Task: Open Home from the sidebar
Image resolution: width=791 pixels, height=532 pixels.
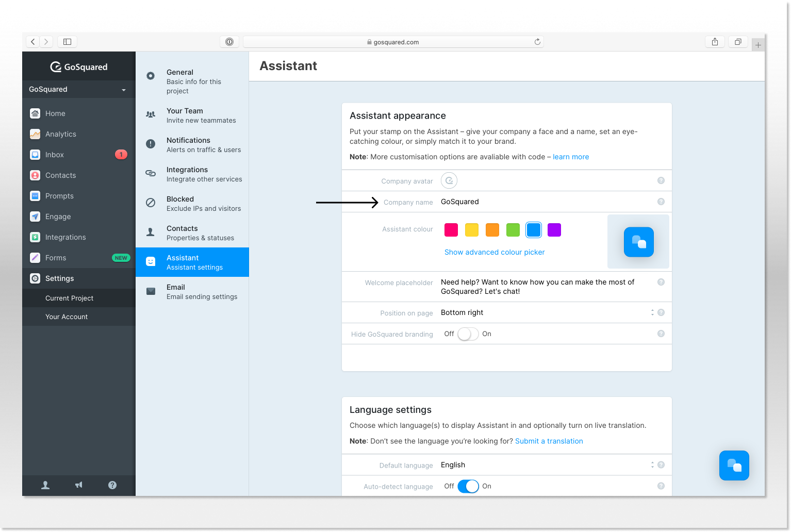Action: coord(78,113)
